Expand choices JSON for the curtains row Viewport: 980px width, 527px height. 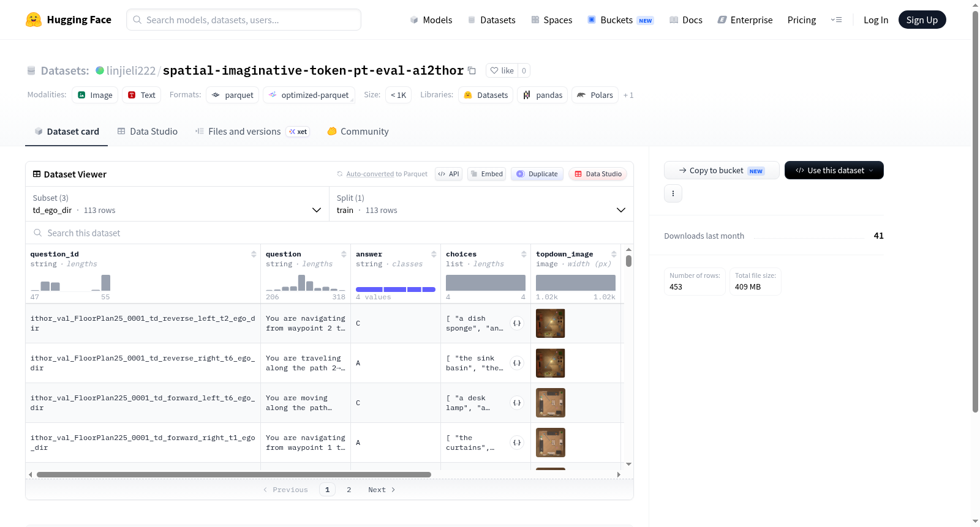tap(517, 443)
